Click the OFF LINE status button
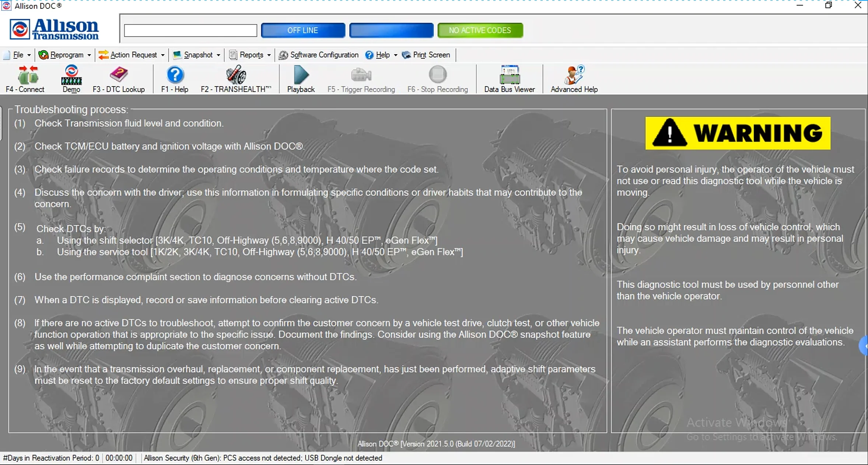Viewport: 868px width, 465px height. point(303,30)
